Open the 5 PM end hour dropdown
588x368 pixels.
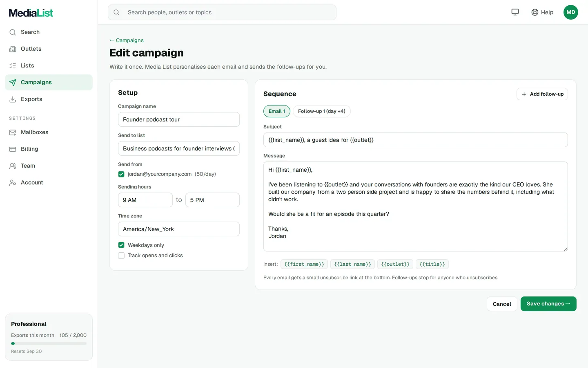tap(212, 200)
